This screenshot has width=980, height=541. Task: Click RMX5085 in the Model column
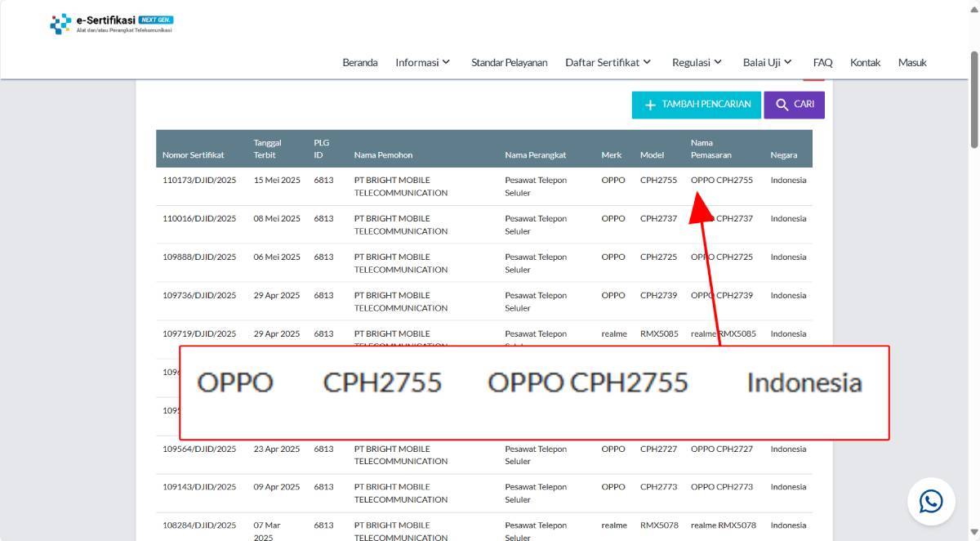[x=659, y=333]
